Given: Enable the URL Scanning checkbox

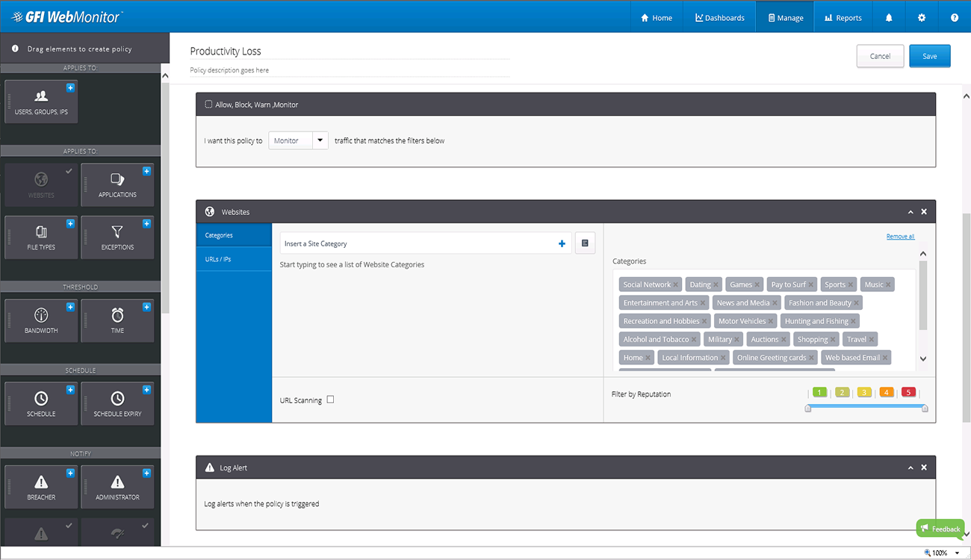Looking at the screenshot, I should [x=330, y=399].
